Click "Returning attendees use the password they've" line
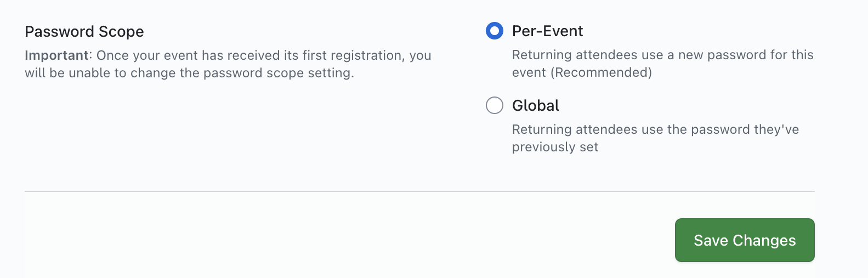 pos(655,129)
